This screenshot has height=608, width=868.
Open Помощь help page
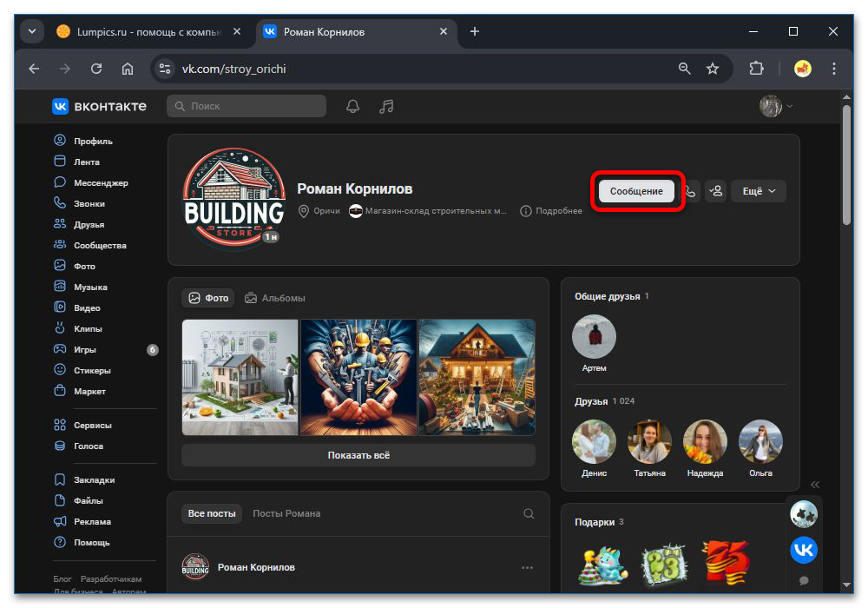pyautogui.click(x=82, y=542)
